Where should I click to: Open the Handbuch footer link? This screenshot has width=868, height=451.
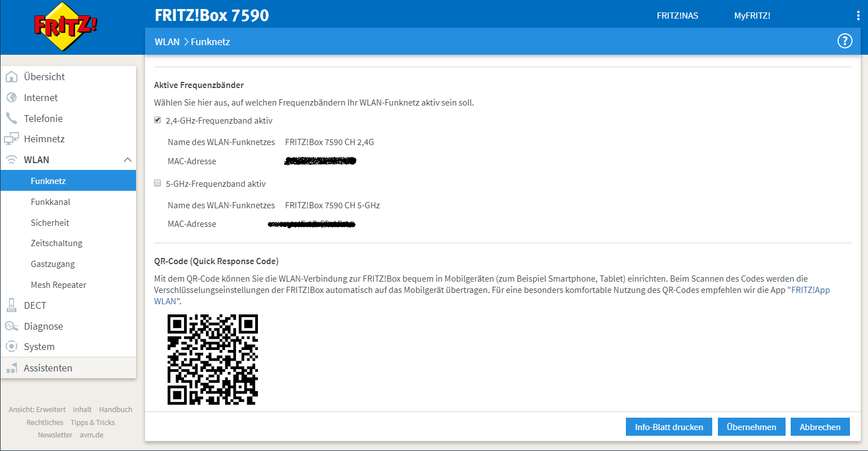116,409
